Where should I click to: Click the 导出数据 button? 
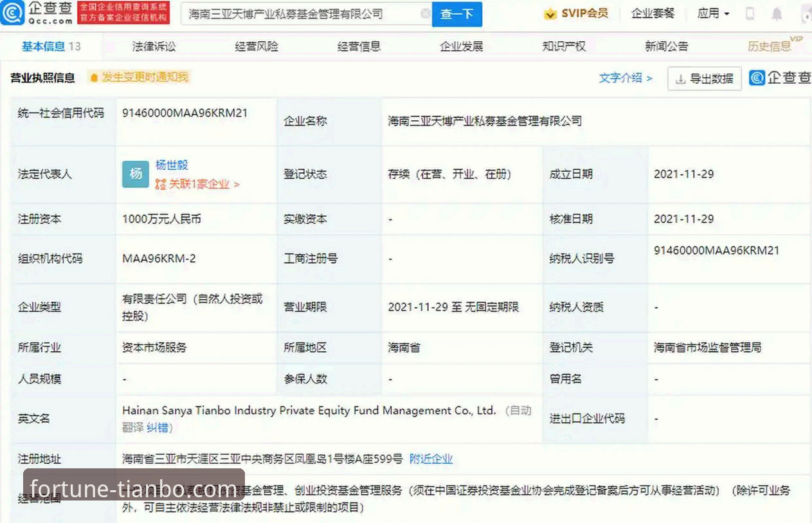705,78
